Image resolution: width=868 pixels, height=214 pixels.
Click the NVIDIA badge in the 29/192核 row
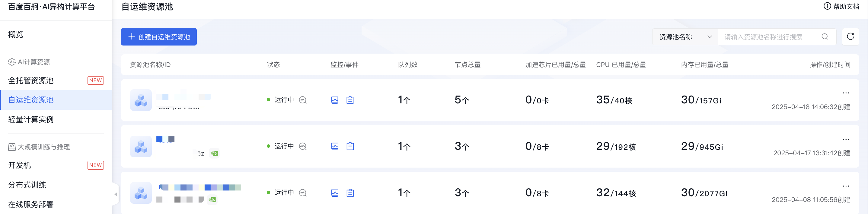coord(214,153)
